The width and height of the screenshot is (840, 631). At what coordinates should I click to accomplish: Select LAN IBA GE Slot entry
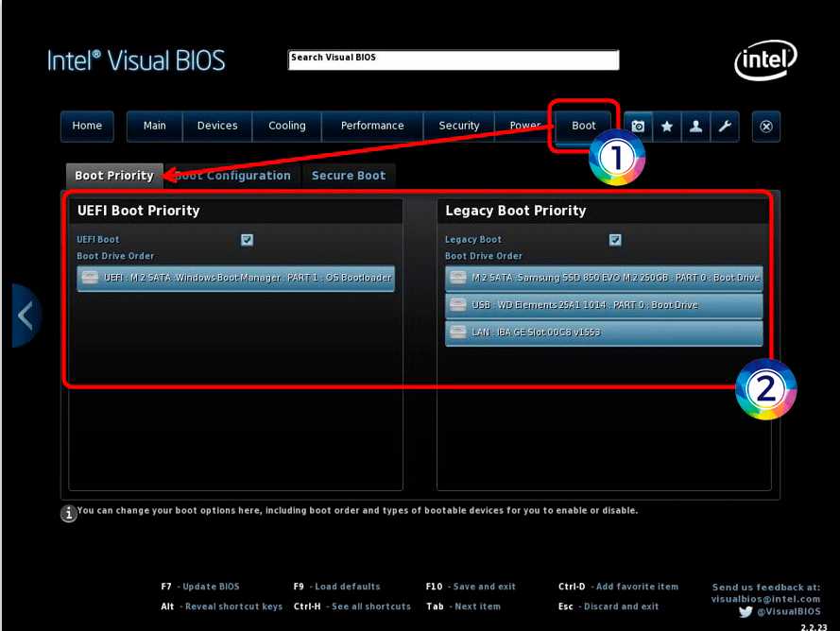point(604,333)
